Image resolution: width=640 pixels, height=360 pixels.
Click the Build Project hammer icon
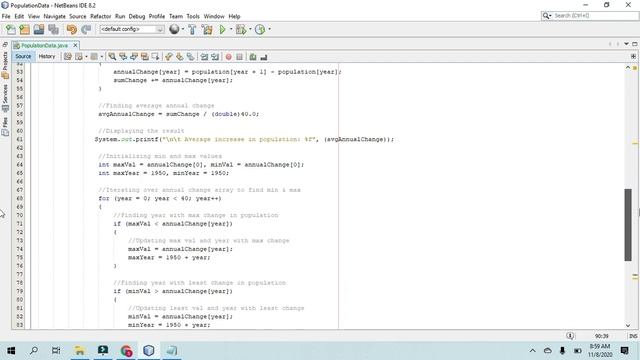point(192,29)
